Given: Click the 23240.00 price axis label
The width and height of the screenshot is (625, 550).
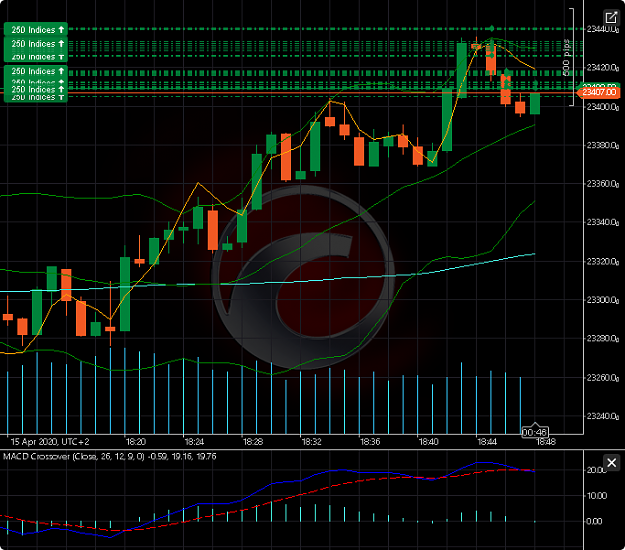Looking at the screenshot, I should pos(602,416).
